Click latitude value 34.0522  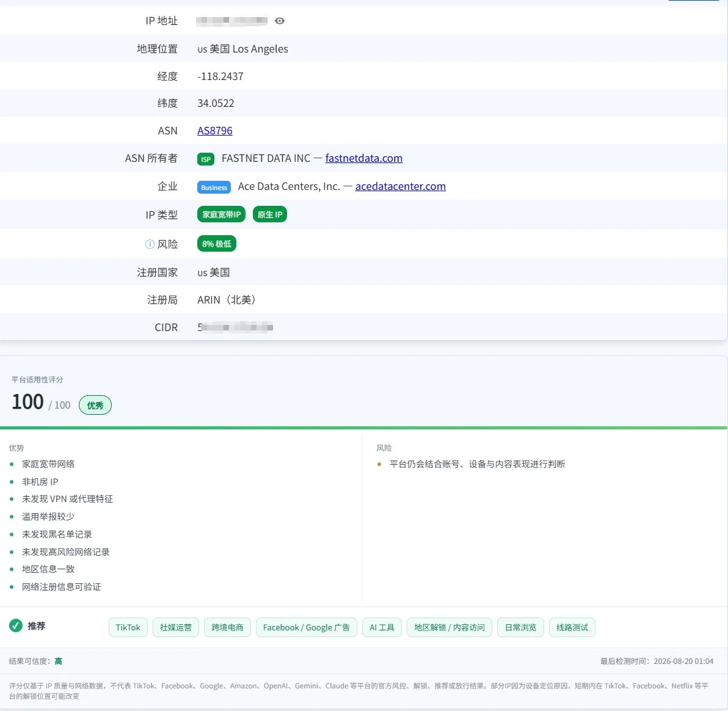coord(216,103)
